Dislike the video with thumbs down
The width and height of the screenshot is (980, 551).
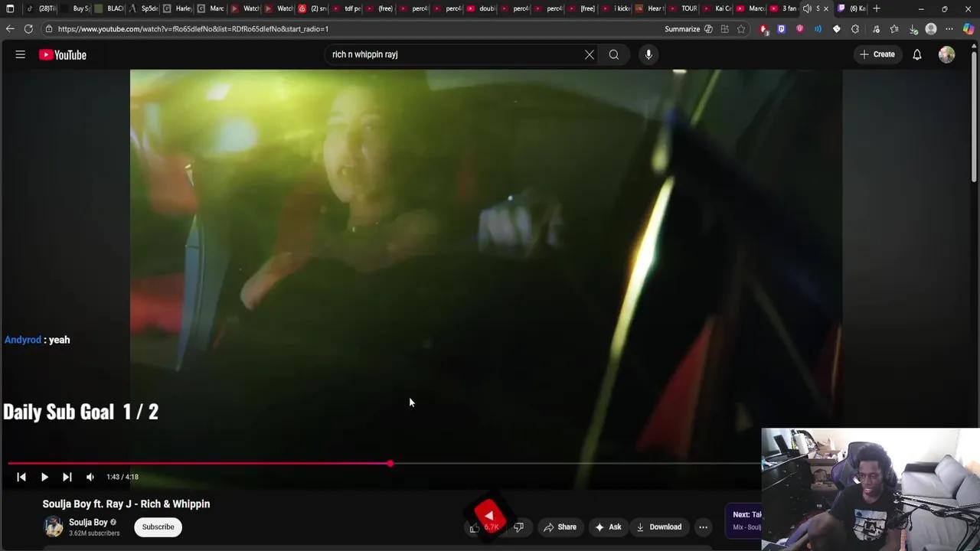518,527
